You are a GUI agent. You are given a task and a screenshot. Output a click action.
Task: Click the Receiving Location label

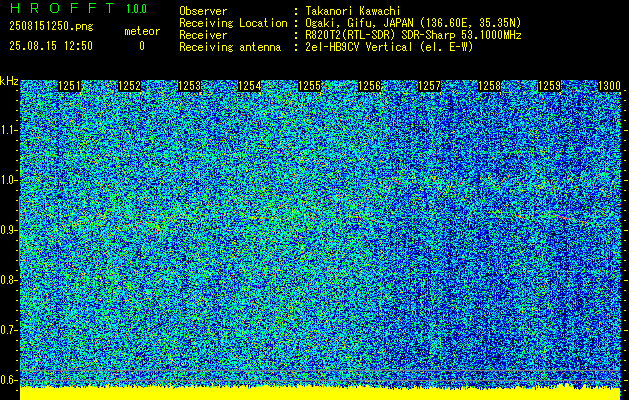(233, 23)
